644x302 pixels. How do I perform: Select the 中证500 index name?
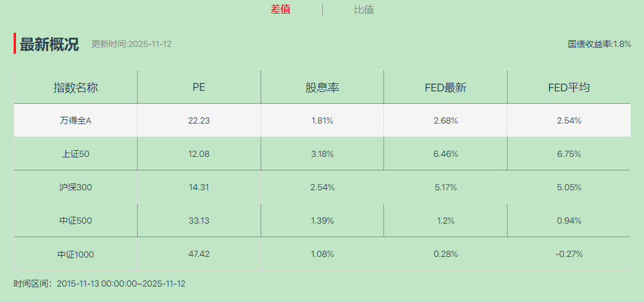pos(75,220)
